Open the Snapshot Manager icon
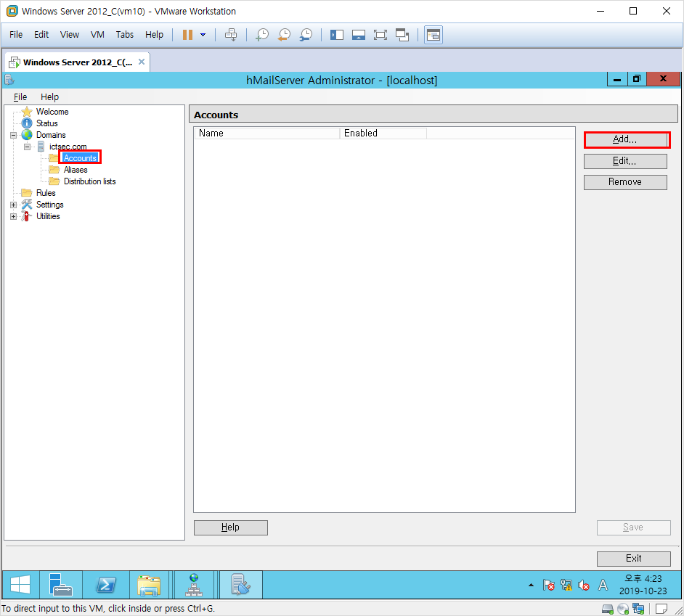This screenshot has width=684, height=616. pyautogui.click(x=306, y=35)
